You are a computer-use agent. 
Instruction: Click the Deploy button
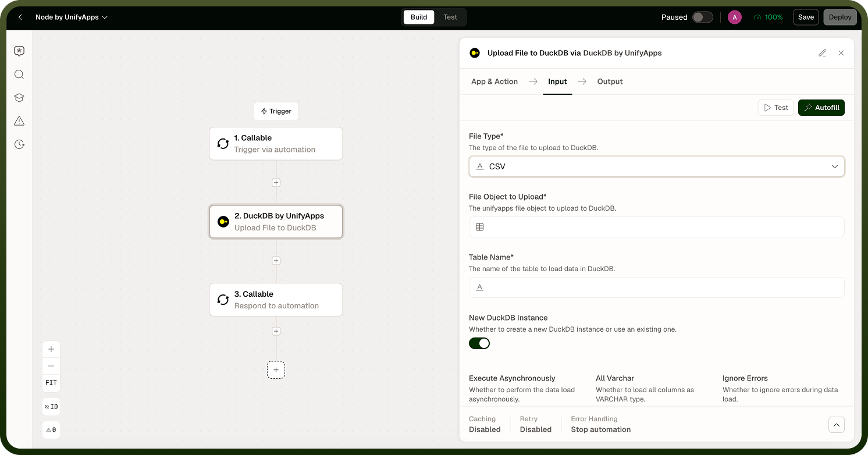point(840,17)
